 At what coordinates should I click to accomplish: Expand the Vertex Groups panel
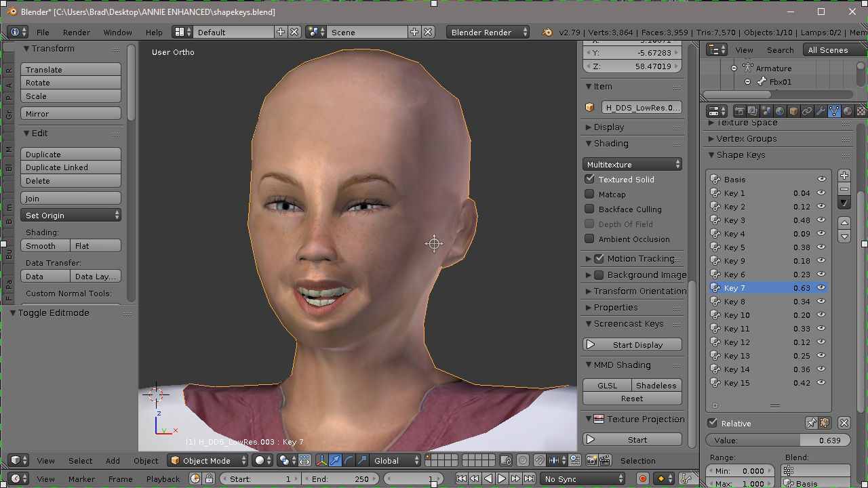click(746, 138)
